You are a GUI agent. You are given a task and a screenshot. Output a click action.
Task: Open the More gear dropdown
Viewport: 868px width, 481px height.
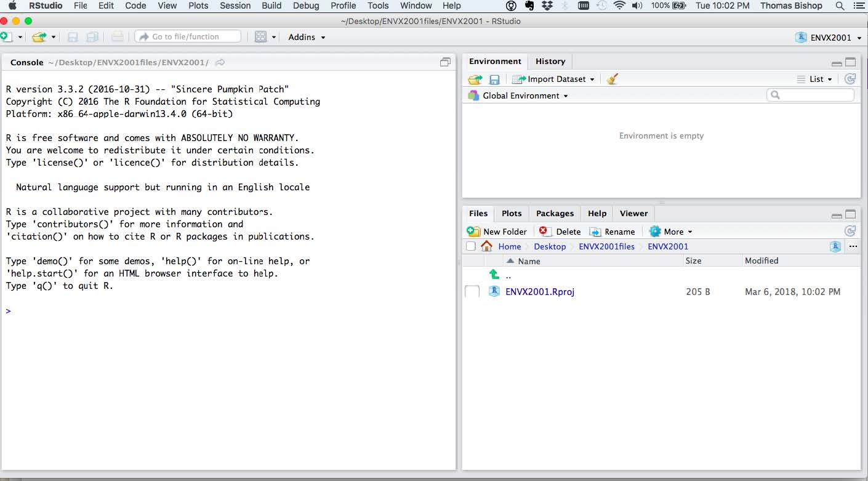(670, 232)
